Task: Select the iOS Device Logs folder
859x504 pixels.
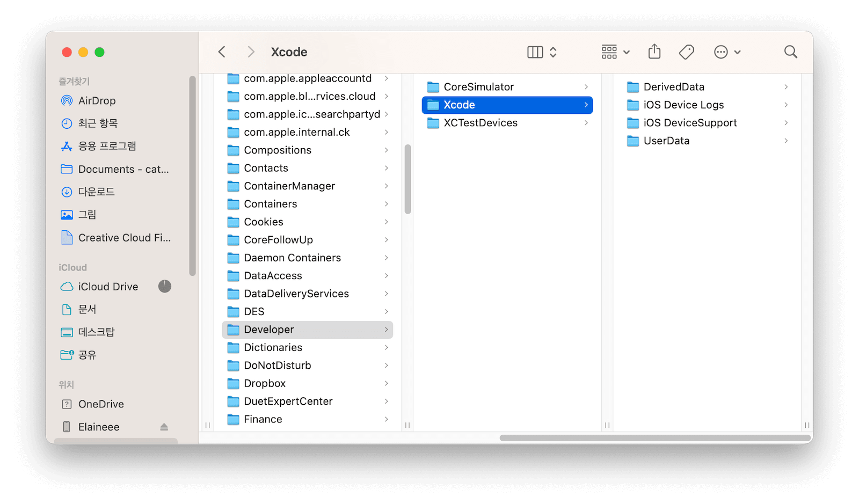Action: (x=707, y=105)
